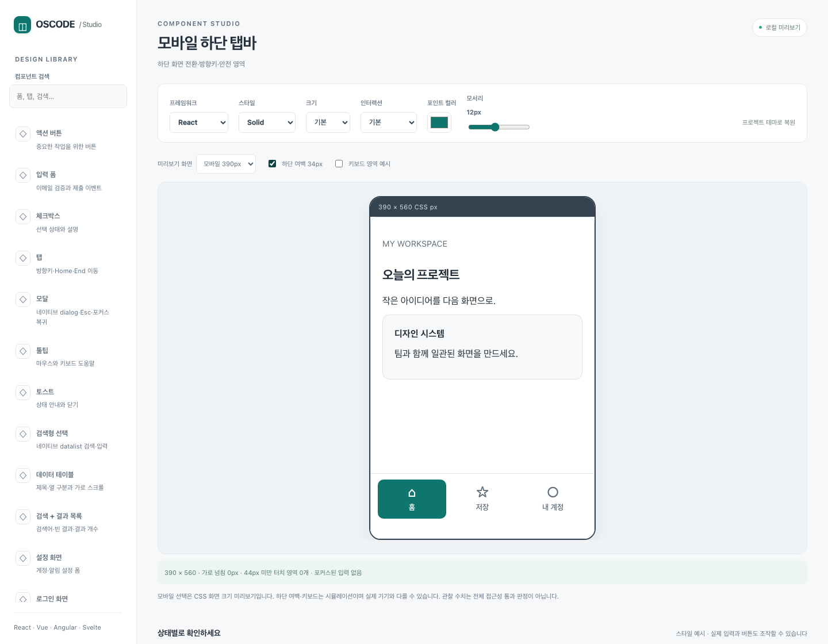Click the circle icon above 내 계정
Image resolution: width=828 pixels, height=644 pixels.
coord(553,492)
